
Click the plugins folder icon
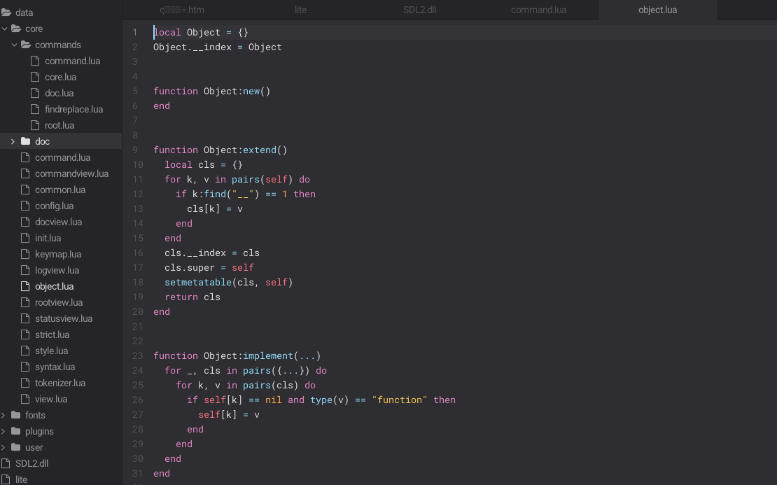[16, 431]
